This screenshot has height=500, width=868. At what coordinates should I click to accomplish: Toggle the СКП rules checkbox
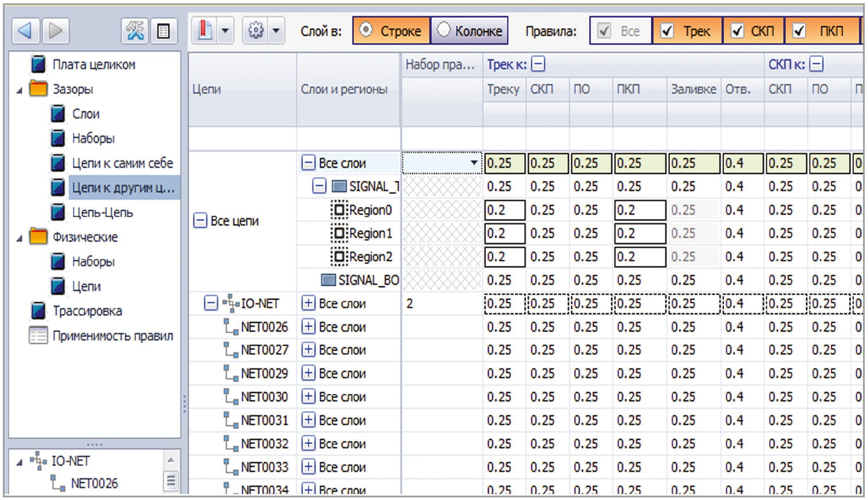[x=737, y=31]
